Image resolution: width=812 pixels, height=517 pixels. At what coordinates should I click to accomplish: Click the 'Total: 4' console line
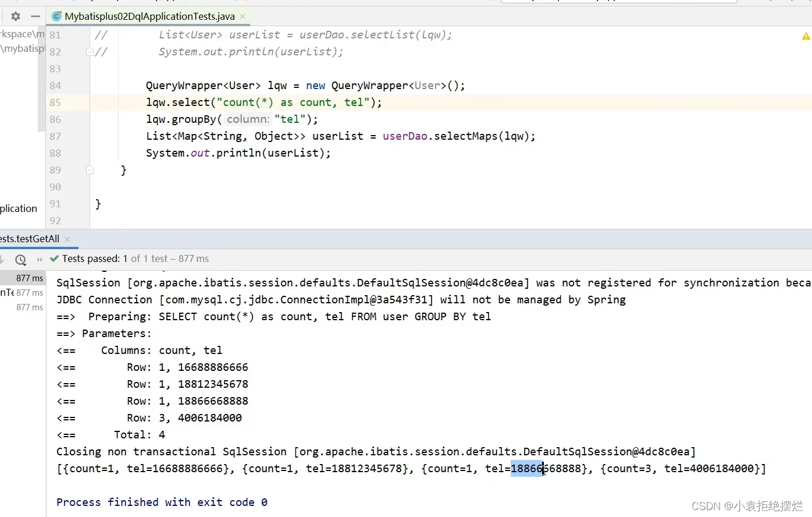coord(111,435)
